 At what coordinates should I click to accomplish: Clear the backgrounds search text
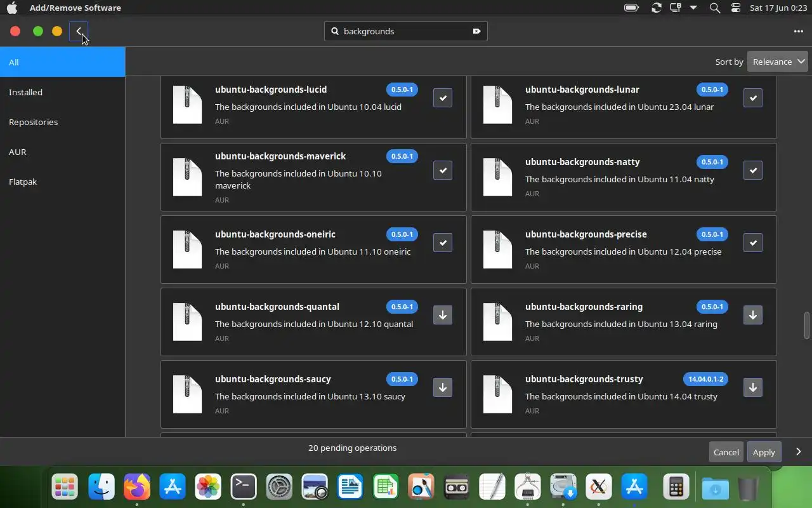point(476,31)
